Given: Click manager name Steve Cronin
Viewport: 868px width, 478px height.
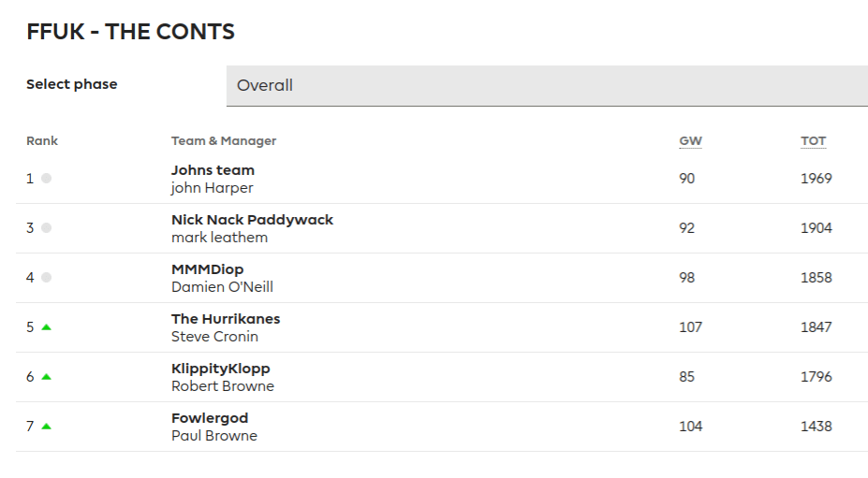Looking at the screenshot, I should tap(214, 337).
